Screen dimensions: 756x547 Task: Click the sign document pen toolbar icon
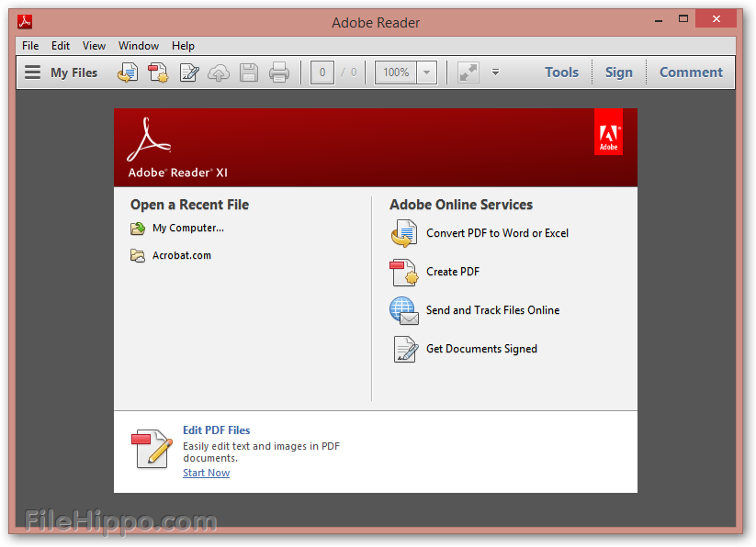click(189, 73)
